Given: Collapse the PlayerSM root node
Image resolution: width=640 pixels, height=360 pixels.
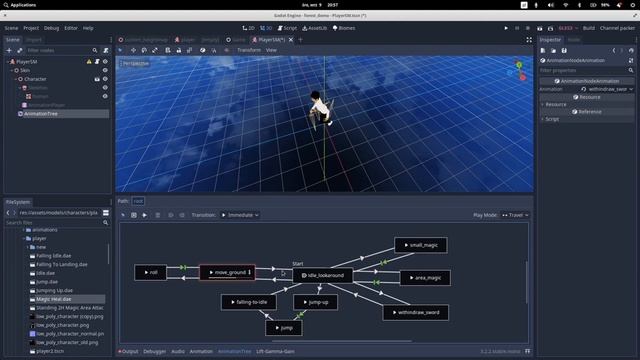Looking at the screenshot, I should click(8, 62).
